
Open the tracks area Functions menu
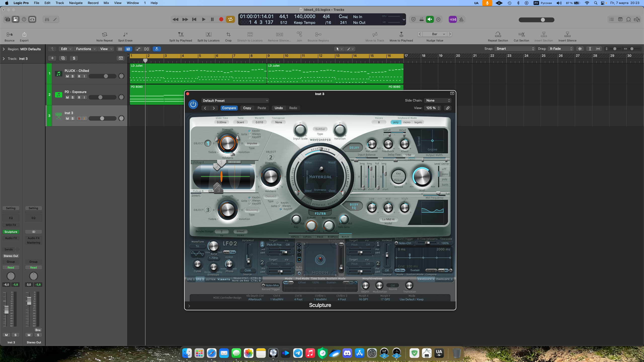click(x=86, y=49)
